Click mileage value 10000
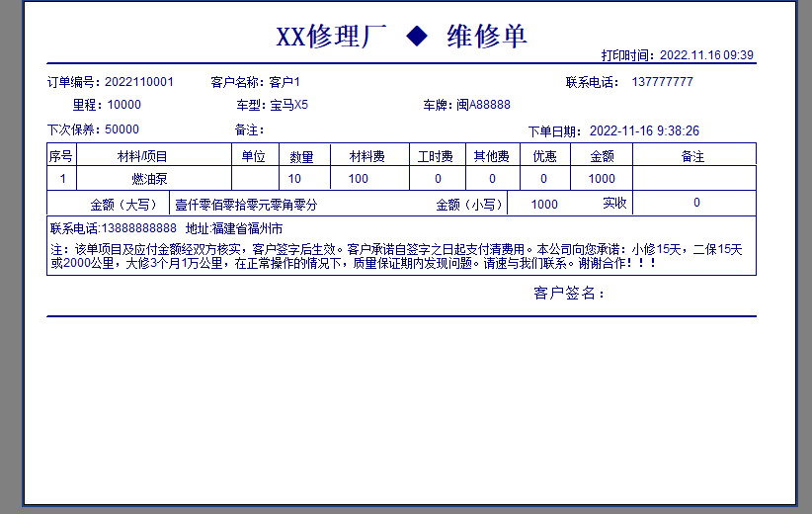The width and height of the screenshot is (812, 514). coord(123,105)
